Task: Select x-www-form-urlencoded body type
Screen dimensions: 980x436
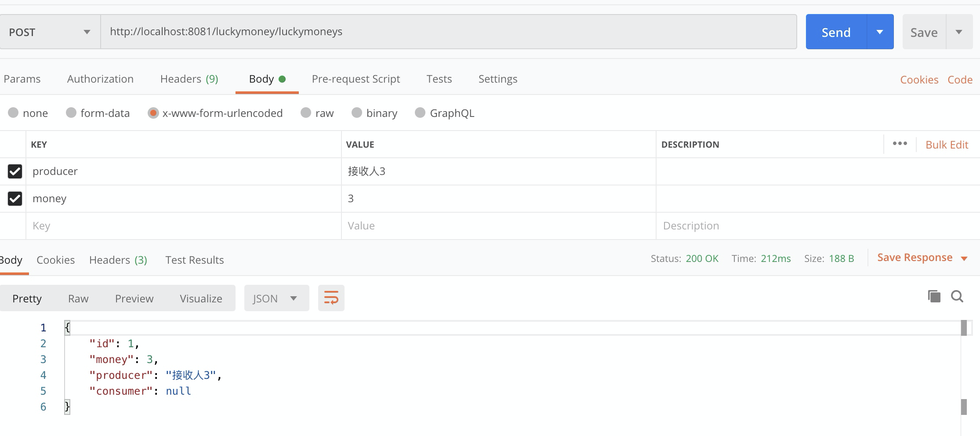Action: tap(215, 113)
